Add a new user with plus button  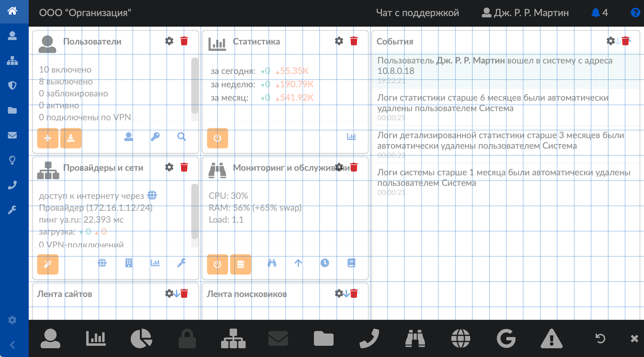coord(48,138)
